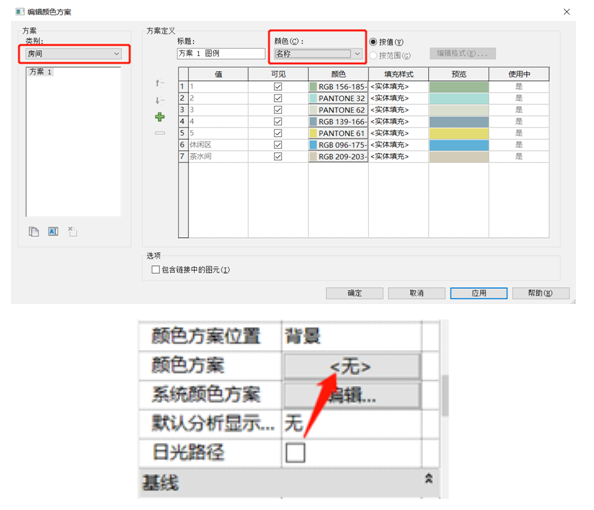Select 方案 1 in the scheme list
Image resolution: width=594 pixels, height=510 pixels.
pyautogui.click(x=40, y=72)
